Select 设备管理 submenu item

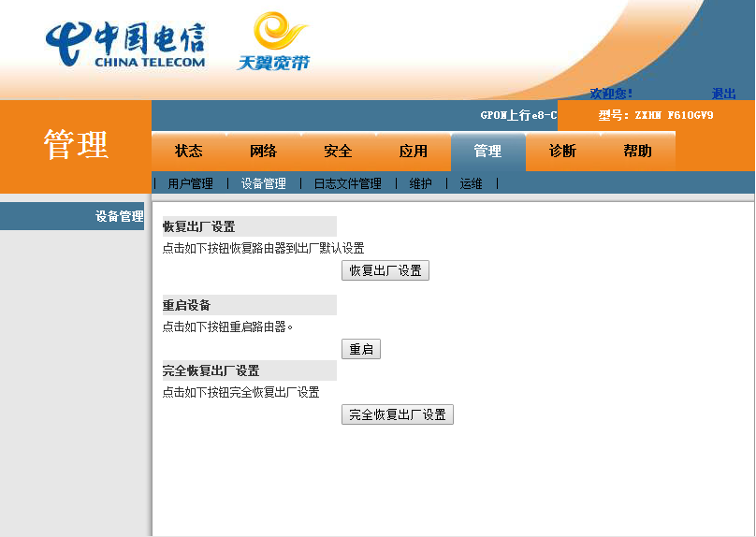click(x=264, y=183)
